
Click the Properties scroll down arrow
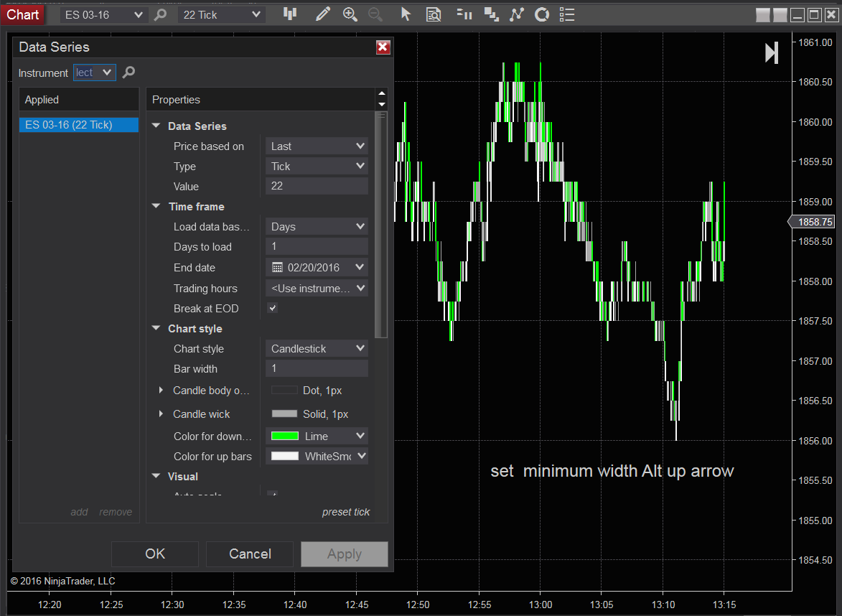point(382,104)
